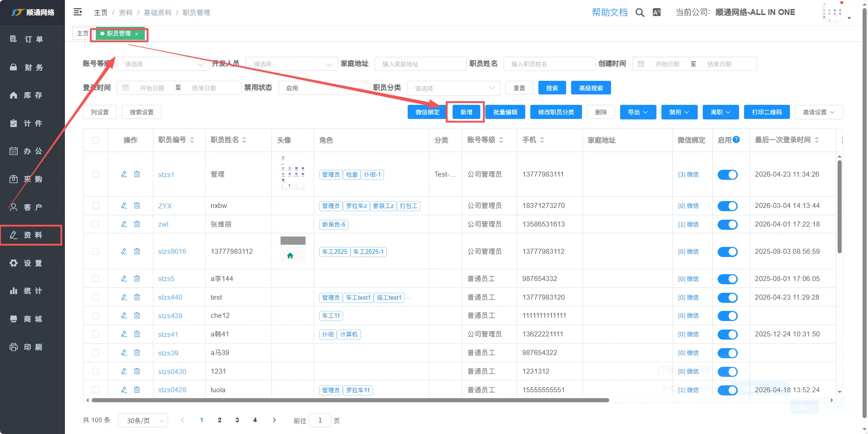868x434 pixels.
Task: Open the 财务 menu in sidebar
Action: coord(32,68)
